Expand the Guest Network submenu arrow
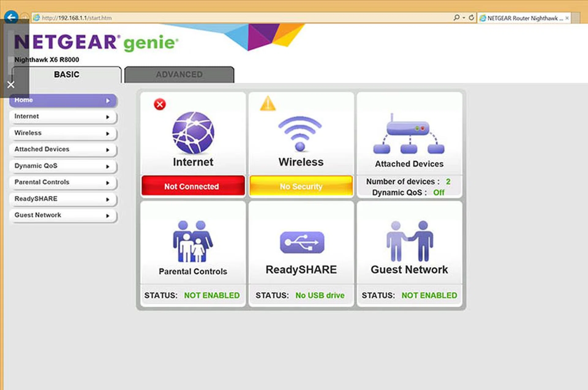Viewport: 588px width, 390px height. (107, 216)
